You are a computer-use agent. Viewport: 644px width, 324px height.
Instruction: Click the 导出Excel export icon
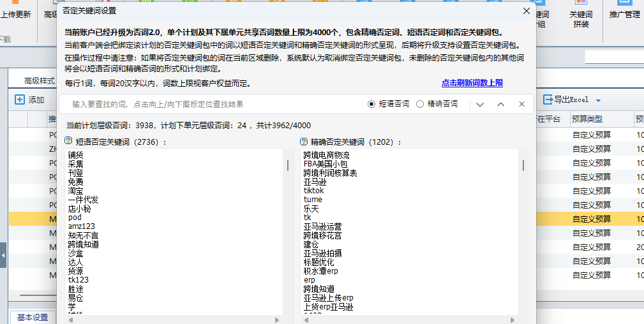coord(548,99)
